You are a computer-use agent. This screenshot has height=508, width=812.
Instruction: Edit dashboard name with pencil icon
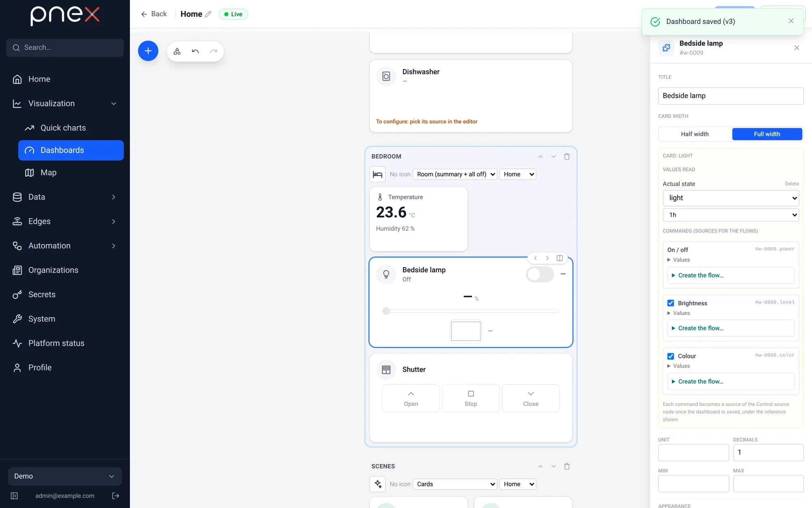tap(208, 14)
